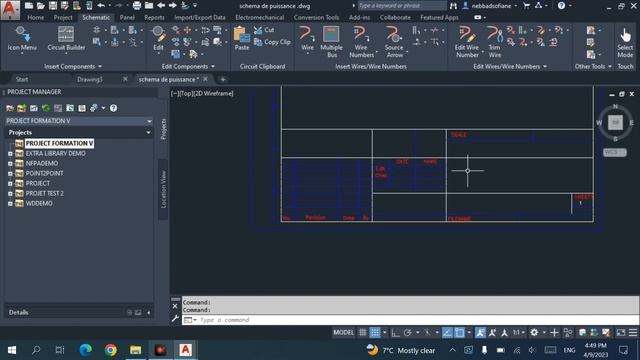The height and width of the screenshot is (360, 640).
Task: Expand the WDDEMO project node
Action: [10, 204]
